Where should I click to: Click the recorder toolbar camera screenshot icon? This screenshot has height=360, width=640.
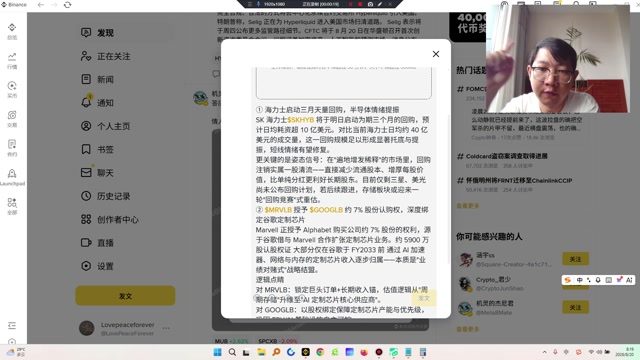(370, 4)
